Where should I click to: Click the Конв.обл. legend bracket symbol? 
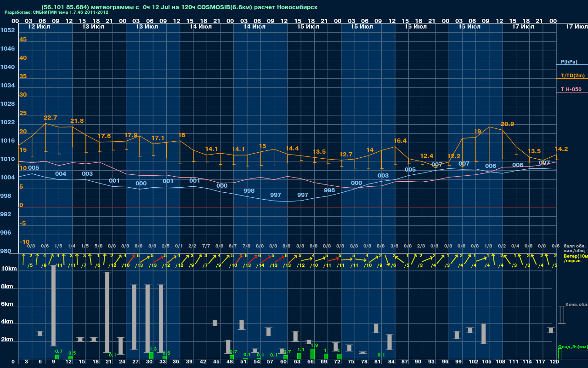tap(561, 315)
